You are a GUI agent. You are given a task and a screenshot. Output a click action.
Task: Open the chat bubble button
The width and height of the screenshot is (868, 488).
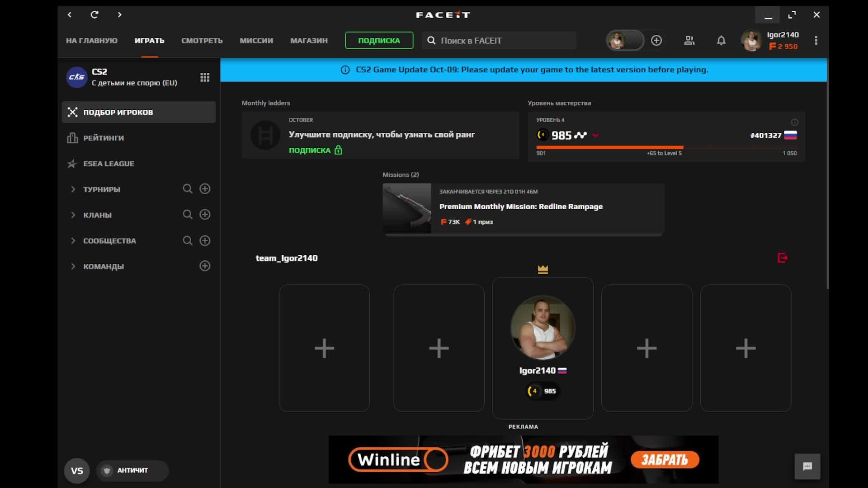pyautogui.click(x=807, y=466)
